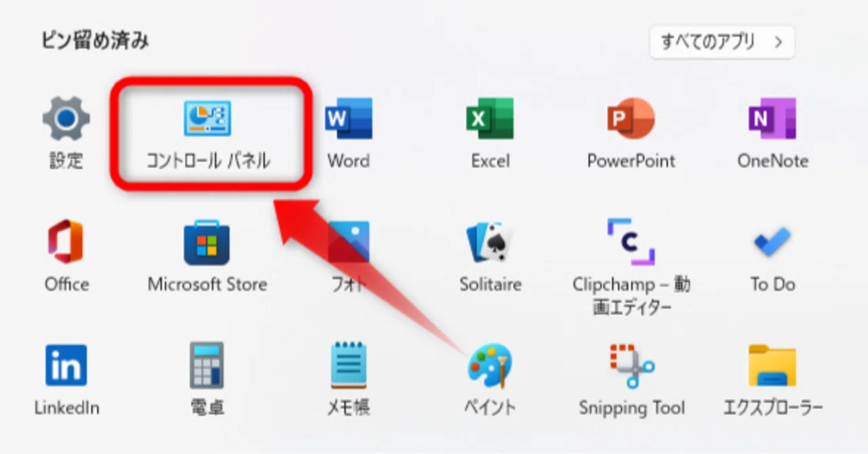Open the To Do checkmark icon
The image size is (868, 454).
click(772, 242)
